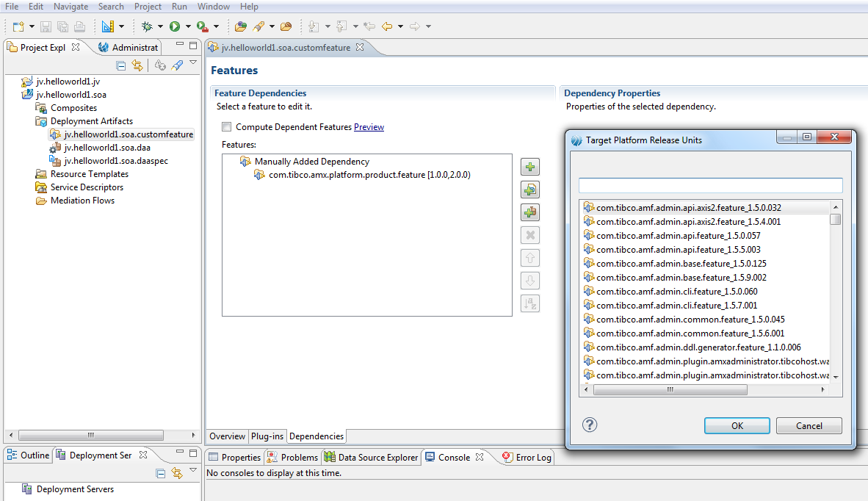Click the Back navigation arrow in toolbar
This screenshot has width=868, height=501.
(x=387, y=26)
